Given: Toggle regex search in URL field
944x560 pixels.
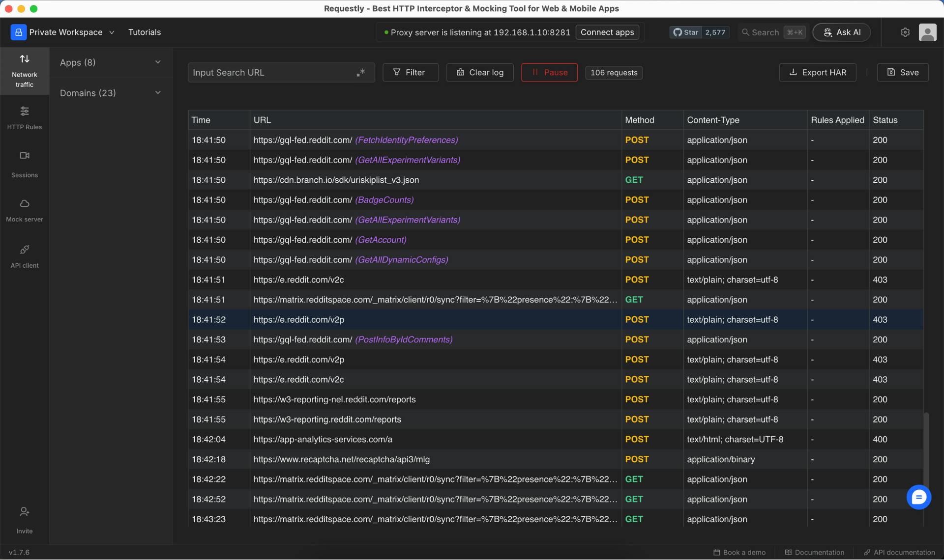Looking at the screenshot, I should [x=361, y=72].
